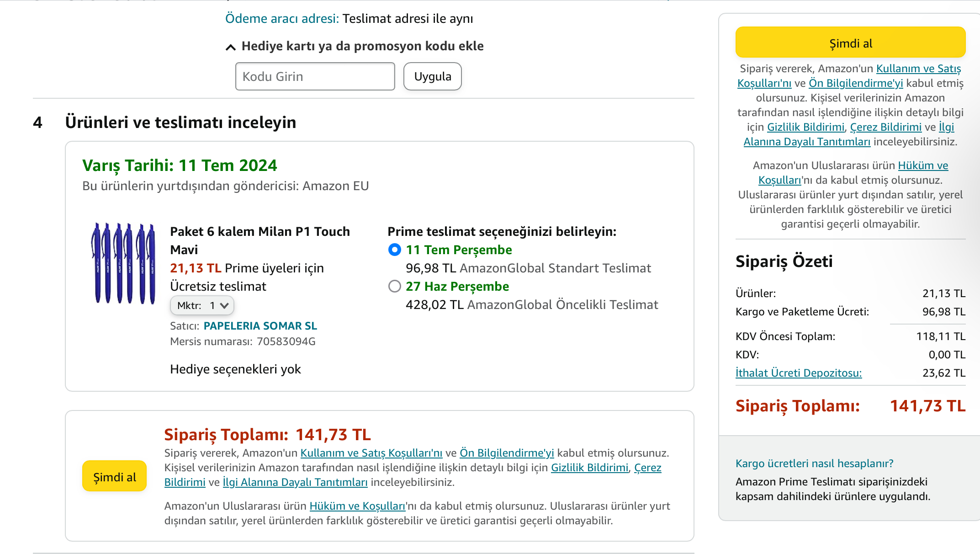Open Çerez Bildirimi link in the sidebar
Image resolution: width=980 pixels, height=554 pixels.
pyautogui.click(x=885, y=127)
